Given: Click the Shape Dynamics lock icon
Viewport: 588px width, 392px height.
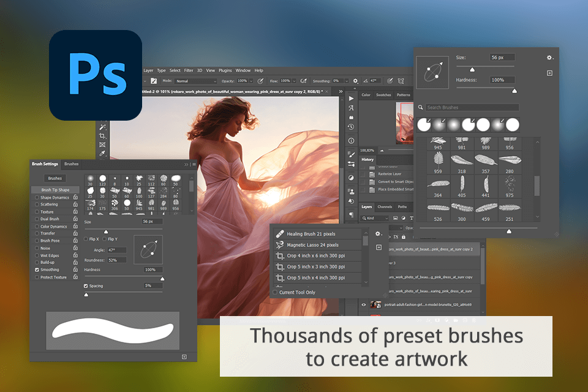Looking at the screenshot, I should [x=75, y=197].
